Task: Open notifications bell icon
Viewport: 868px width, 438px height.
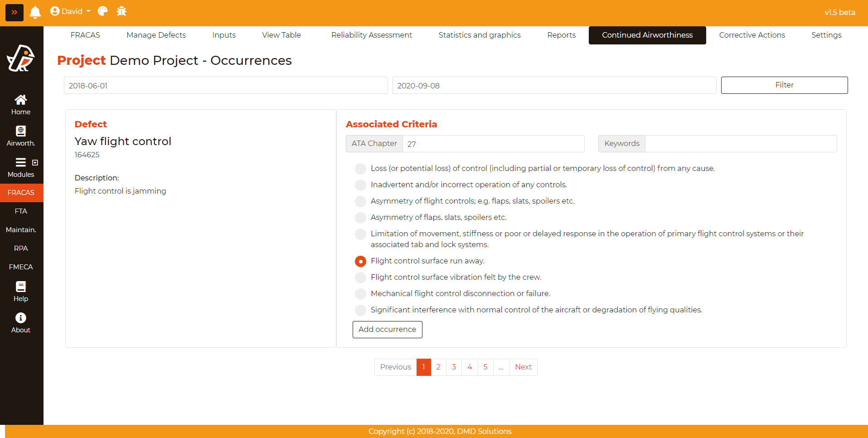Action: click(x=35, y=12)
